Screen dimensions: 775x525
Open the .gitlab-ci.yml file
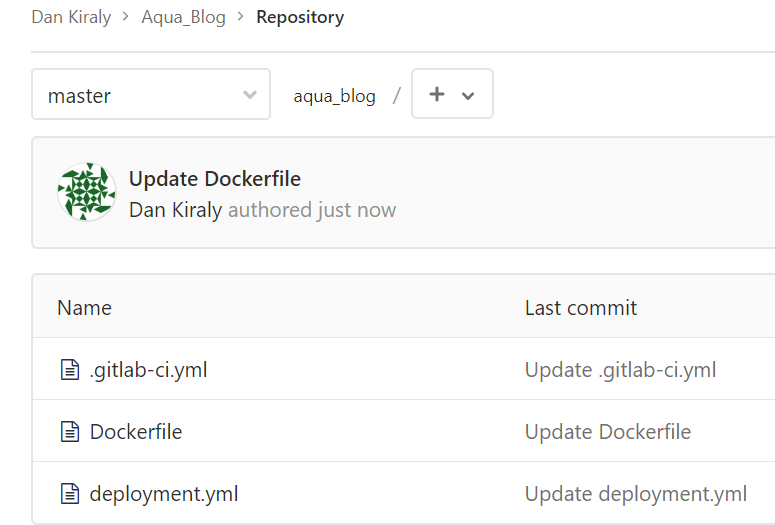coord(148,370)
